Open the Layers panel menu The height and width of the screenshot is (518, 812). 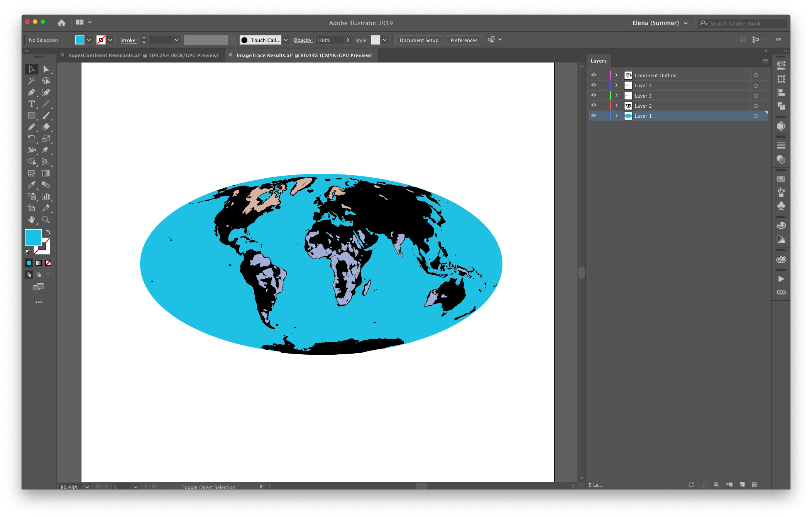pyautogui.click(x=765, y=61)
